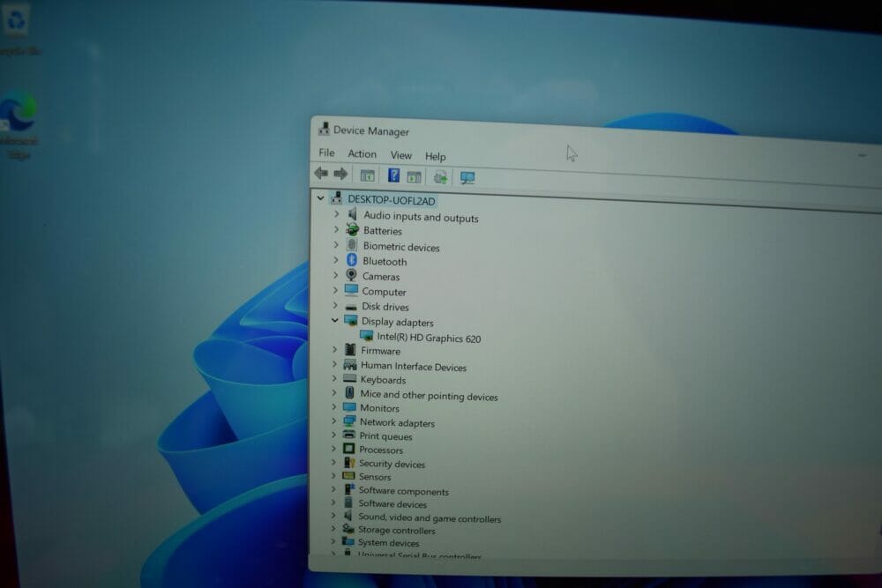This screenshot has height=588, width=882.
Task: Collapse the Display adapters category
Action: tap(335, 320)
